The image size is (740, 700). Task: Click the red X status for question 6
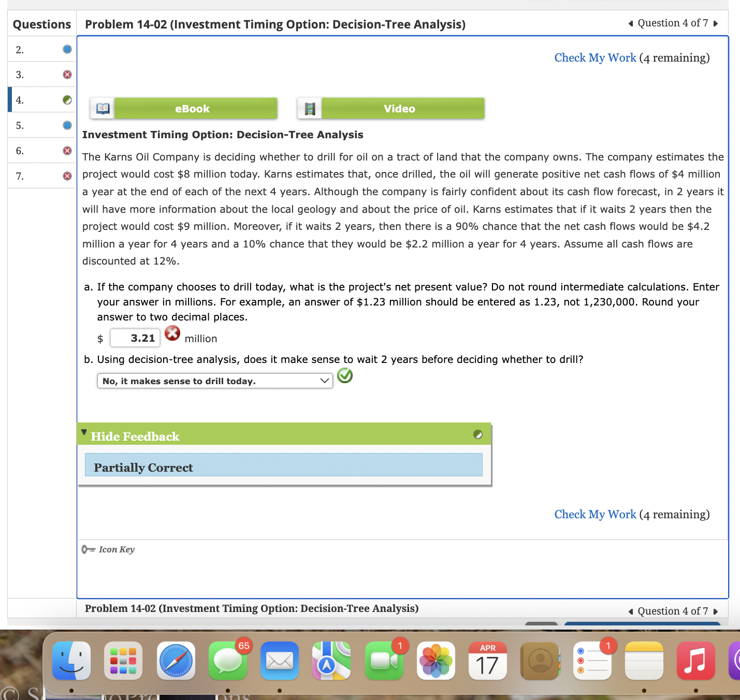(67, 150)
